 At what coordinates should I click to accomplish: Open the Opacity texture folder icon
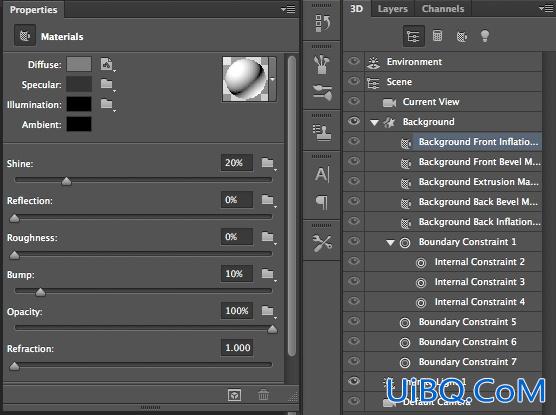point(268,311)
